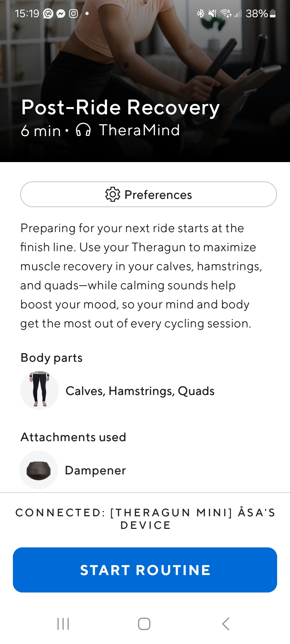Screen dimensions: 290x644
Task: Tap the Dampener attachment label
Action: [x=95, y=470]
